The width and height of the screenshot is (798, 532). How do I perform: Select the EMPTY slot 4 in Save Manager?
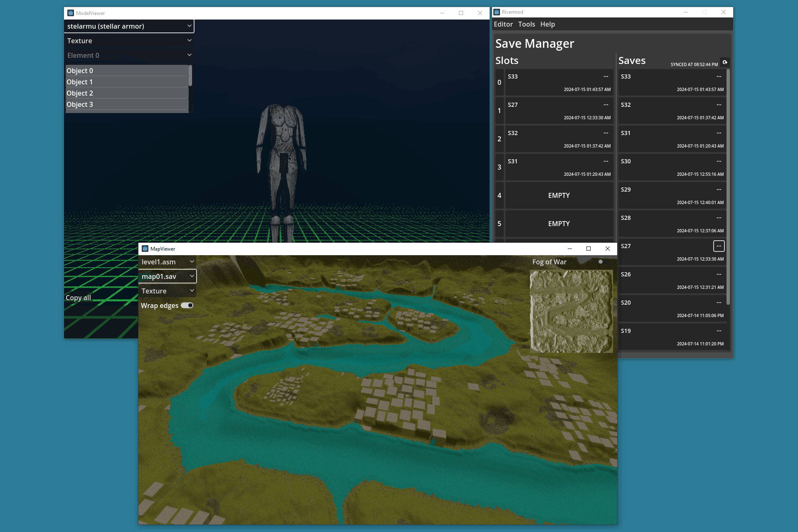(x=559, y=195)
